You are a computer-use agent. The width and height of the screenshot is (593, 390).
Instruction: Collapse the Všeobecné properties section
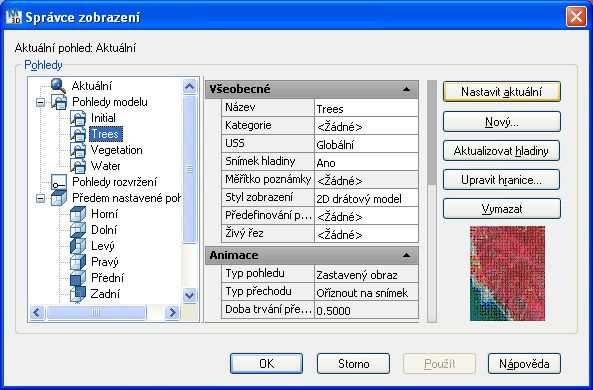pos(406,89)
